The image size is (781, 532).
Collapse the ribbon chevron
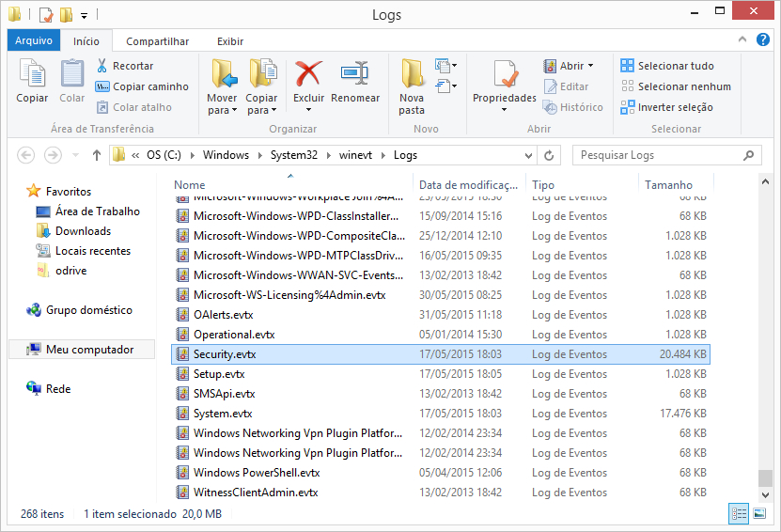click(x=742, y=39)
